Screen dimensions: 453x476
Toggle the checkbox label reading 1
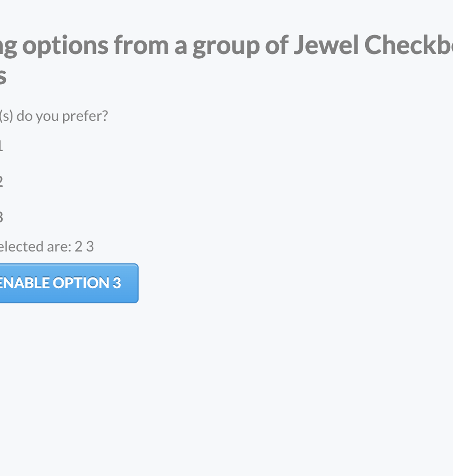click(1, 145)
